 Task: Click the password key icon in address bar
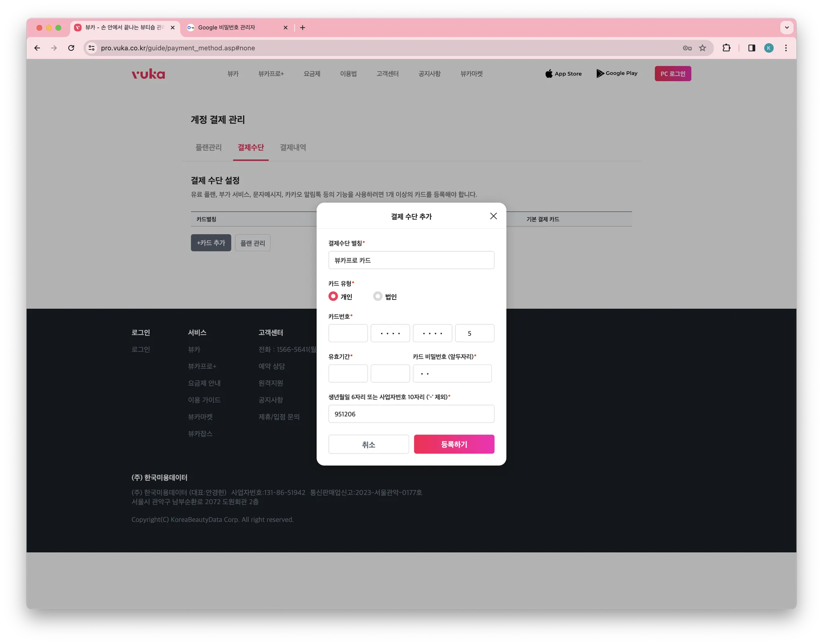pyautogui.click(x=687, y=48)
